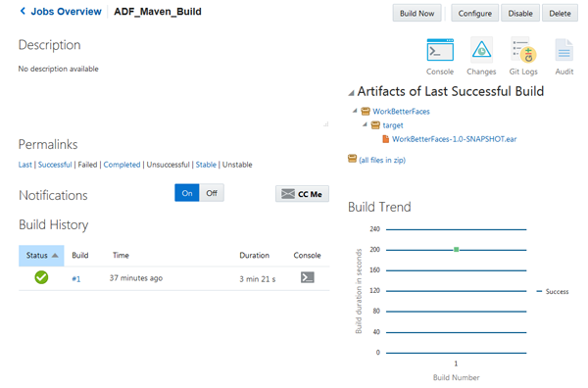Image resolution: width=588 pixels, height=388 pixels.
Task: Open build #1 link
Action: click(x=76, y=279)
